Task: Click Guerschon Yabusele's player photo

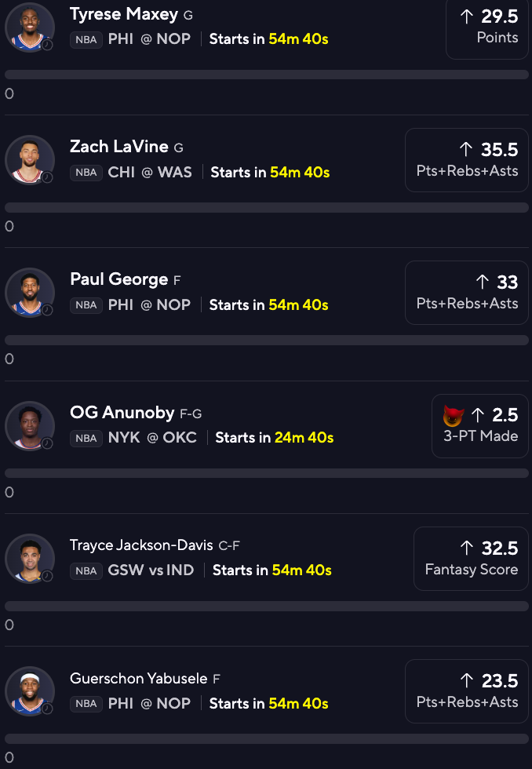Action: (28, 691)
